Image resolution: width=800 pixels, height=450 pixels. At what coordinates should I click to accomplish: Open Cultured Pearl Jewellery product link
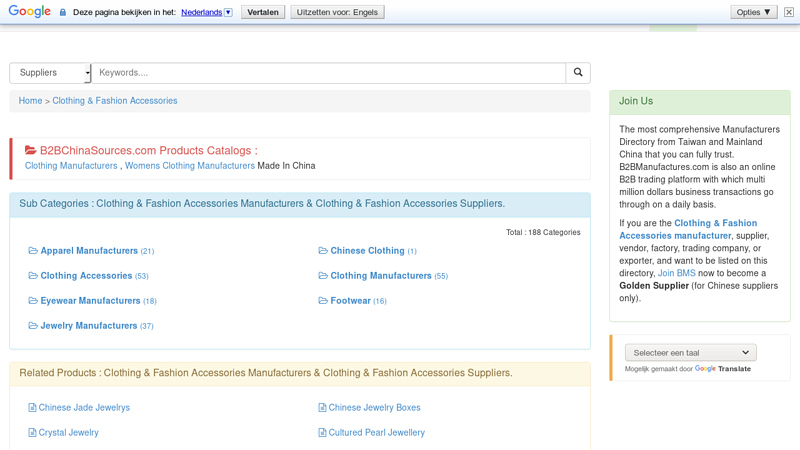point(377,432)
